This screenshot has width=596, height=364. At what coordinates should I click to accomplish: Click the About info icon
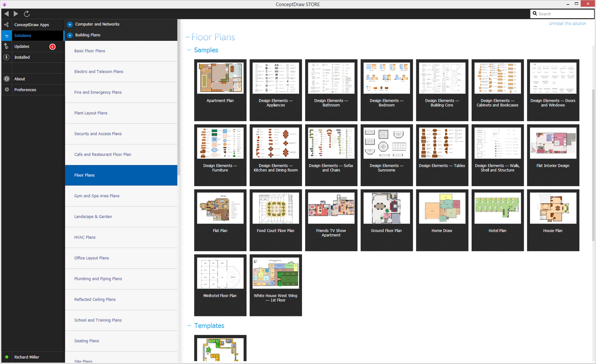click(6, 79)
